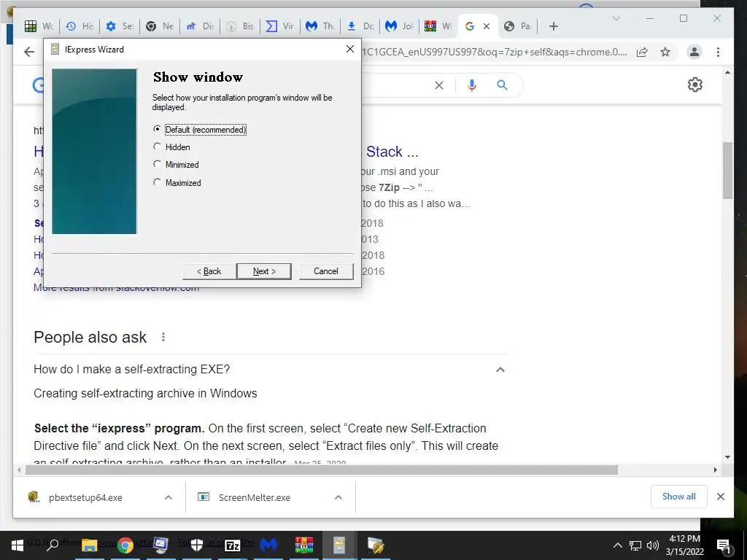Open Windows Security shield in taskbar
747x560 pixels.
pos(197,545)
